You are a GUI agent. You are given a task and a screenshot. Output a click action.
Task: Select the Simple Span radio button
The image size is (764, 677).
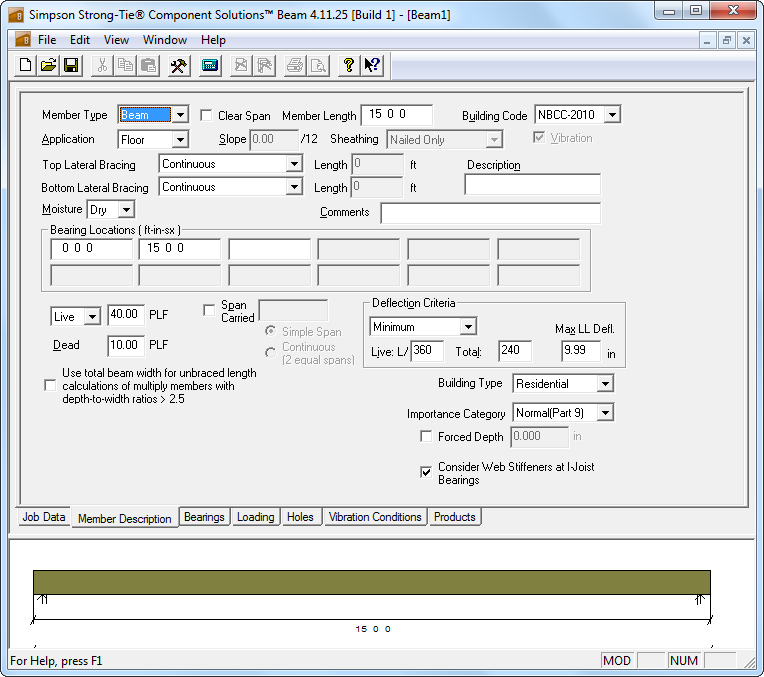pyautogui.click(x=270, y=331)
